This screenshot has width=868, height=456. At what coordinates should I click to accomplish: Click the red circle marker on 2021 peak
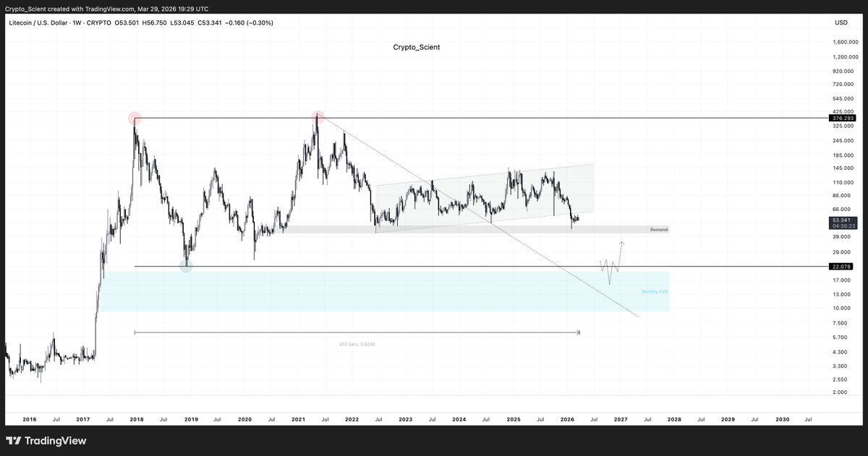(318, 116)
